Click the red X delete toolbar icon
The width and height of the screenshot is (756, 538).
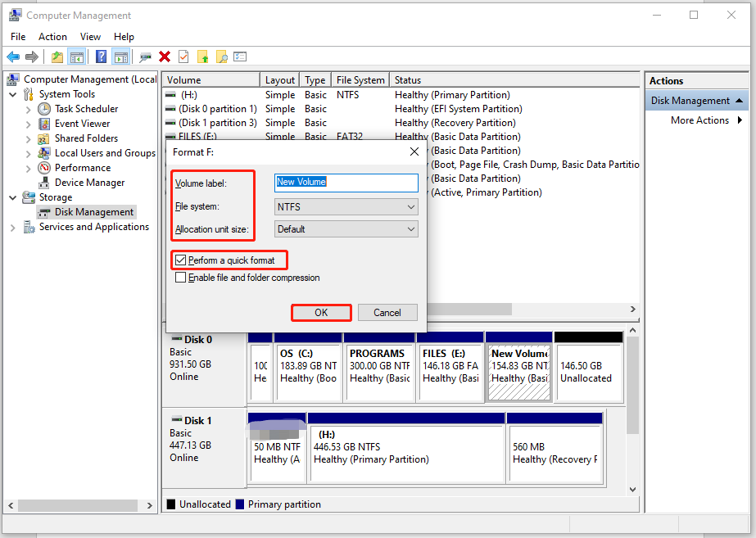point(165,57)
